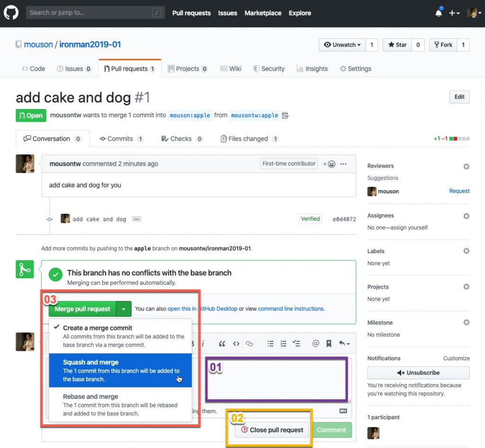Reference an issue with the bookmark icon
485x448 pixels.
coord(329,344)
